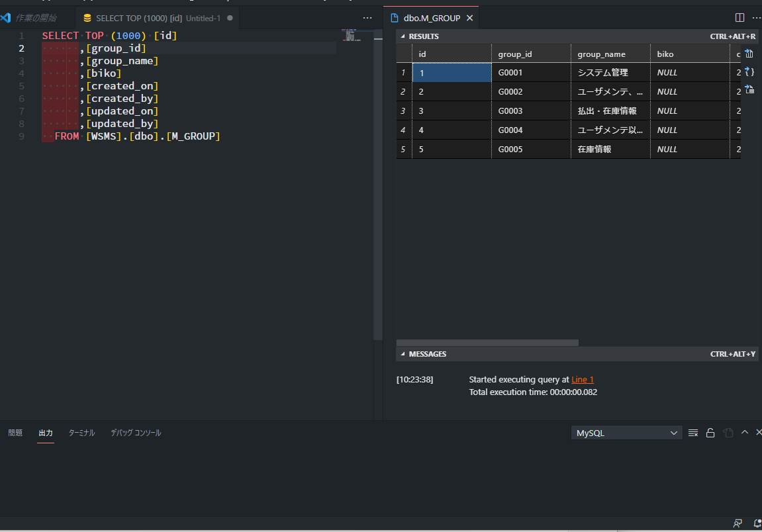Image resolution: width=762 pixels, height=532 pixels.
Task: Click the SQL database icon on Untitled-1 tab
Action: tap(87, 18)
